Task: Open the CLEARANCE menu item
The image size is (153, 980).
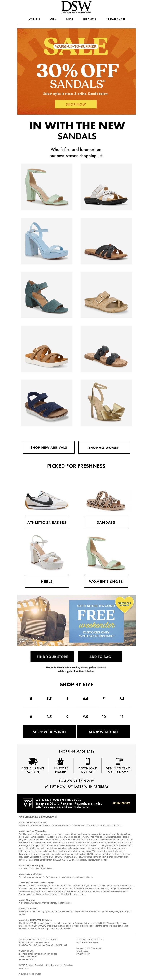Action: click(115, 19)
